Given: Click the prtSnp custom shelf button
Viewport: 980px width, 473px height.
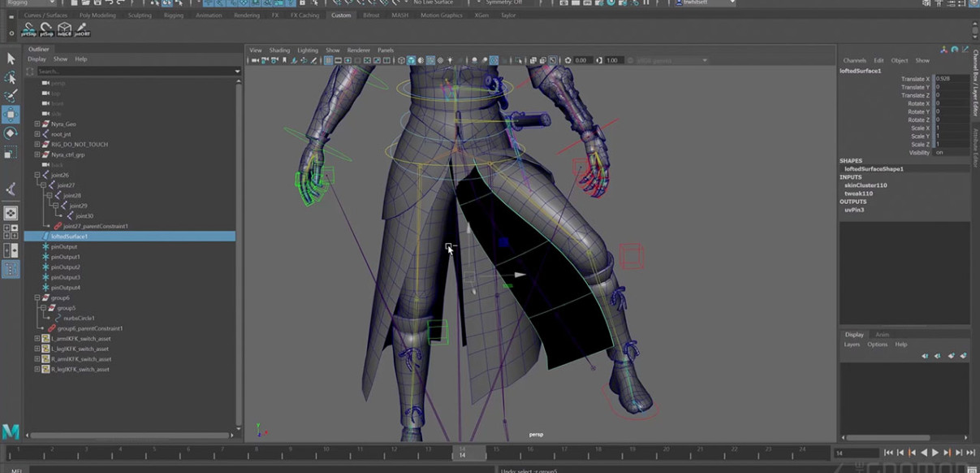Looking at the screenshot, I should coord(28,30).
